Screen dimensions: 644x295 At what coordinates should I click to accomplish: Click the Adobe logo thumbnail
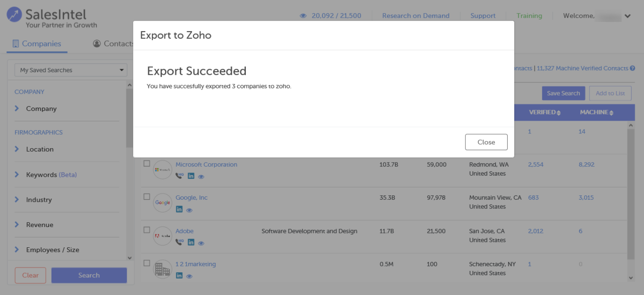point(163,236)
